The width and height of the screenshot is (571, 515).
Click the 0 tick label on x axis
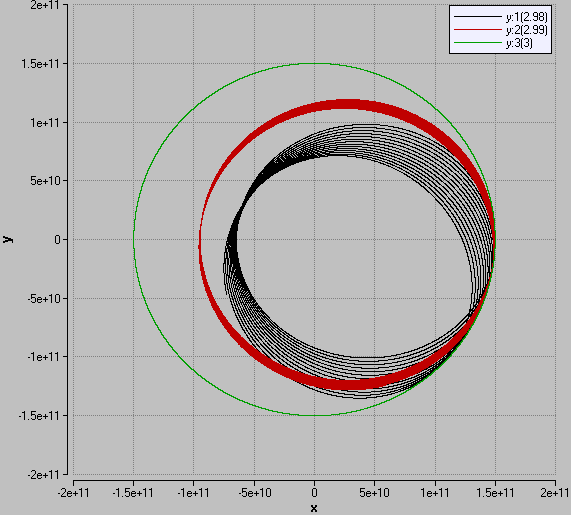click(314, 493)
